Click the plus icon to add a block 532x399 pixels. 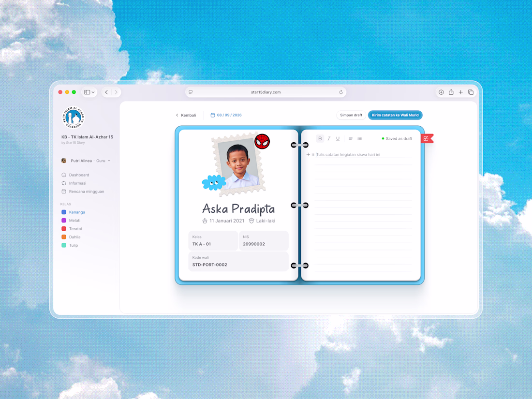pos(308,154)
